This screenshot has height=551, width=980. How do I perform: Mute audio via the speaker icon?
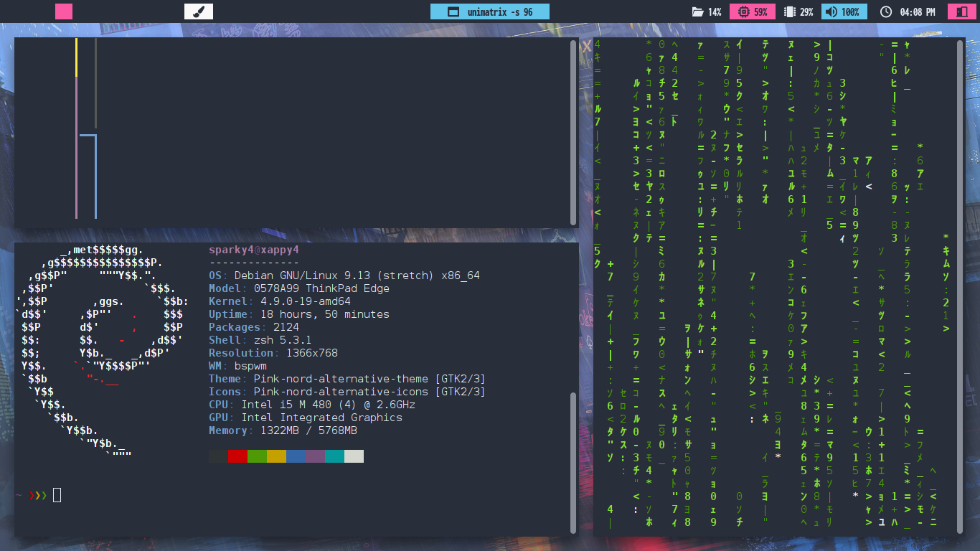831,12
